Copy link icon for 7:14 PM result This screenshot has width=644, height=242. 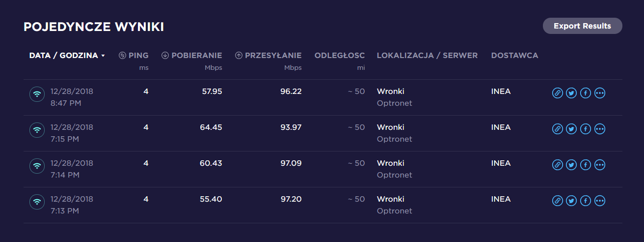point(557,165)
